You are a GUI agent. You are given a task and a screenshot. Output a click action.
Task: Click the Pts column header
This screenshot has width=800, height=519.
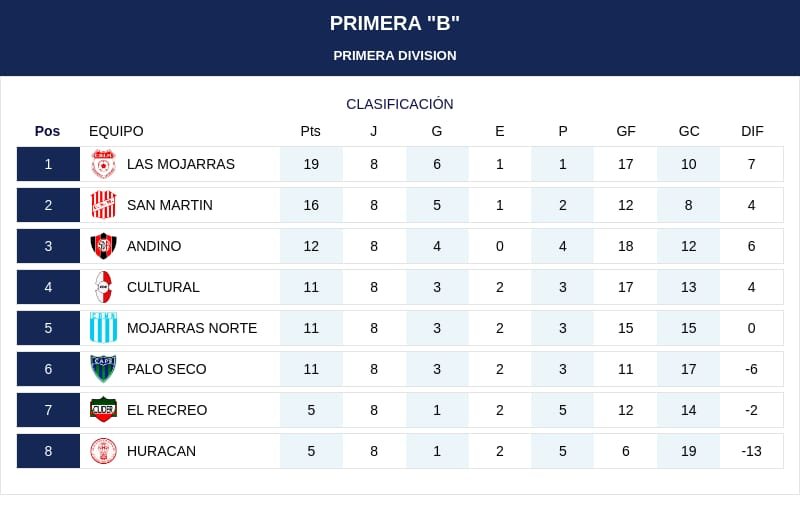tap(311, 131)
